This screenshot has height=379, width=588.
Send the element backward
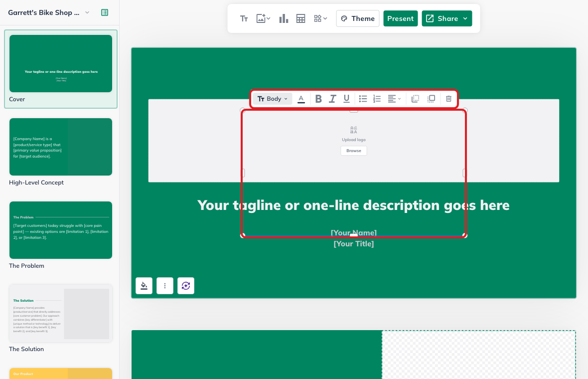tap(415, 99)
